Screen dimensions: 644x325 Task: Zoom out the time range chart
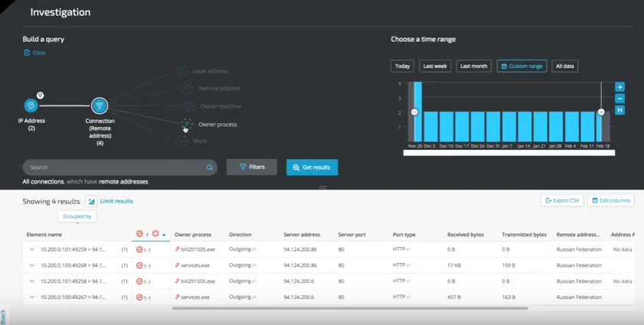[619, 99]
